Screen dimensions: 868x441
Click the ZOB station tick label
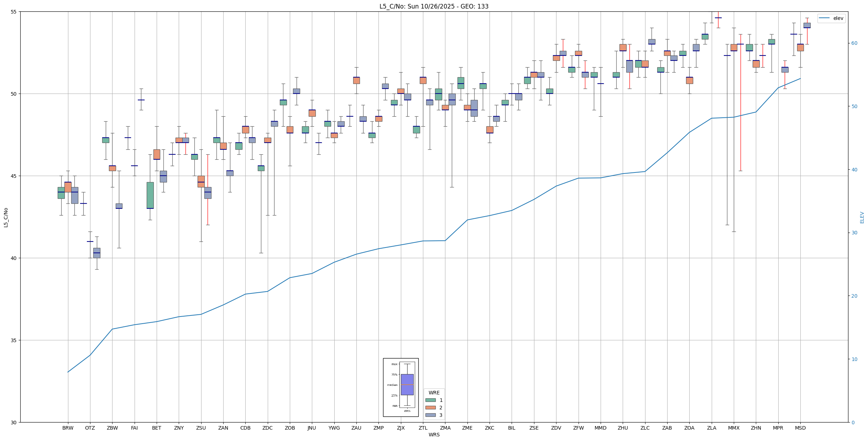pos(289,428)
